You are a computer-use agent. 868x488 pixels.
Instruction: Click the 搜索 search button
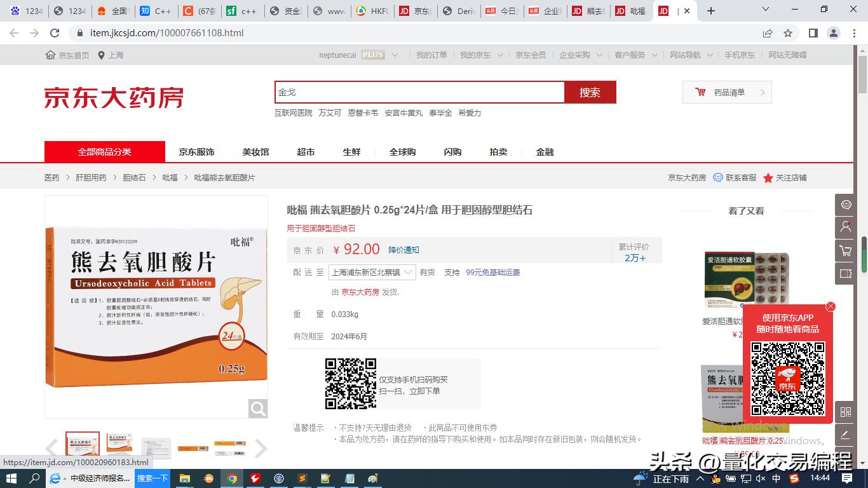point(590,91)
